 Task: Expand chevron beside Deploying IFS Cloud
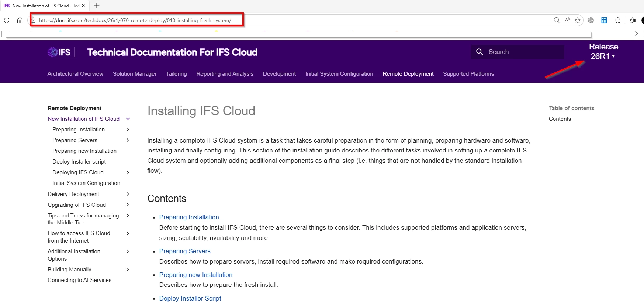point(128,172)
